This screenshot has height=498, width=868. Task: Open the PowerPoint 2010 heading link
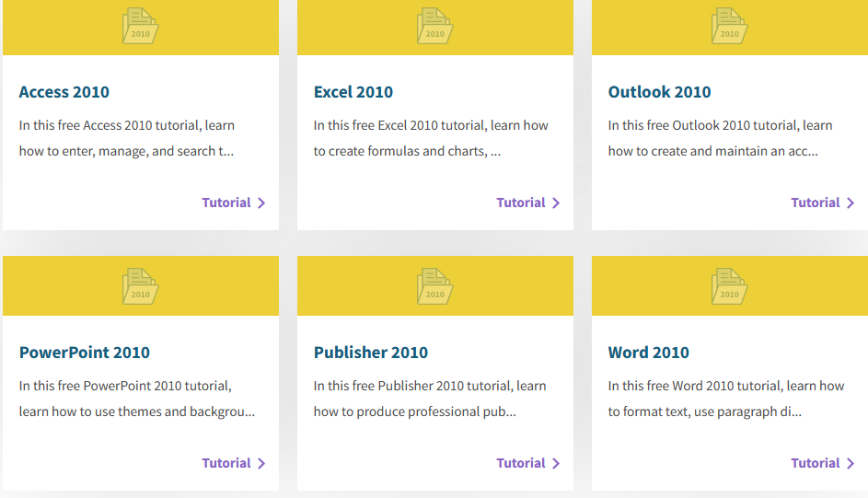coord(85,353)
